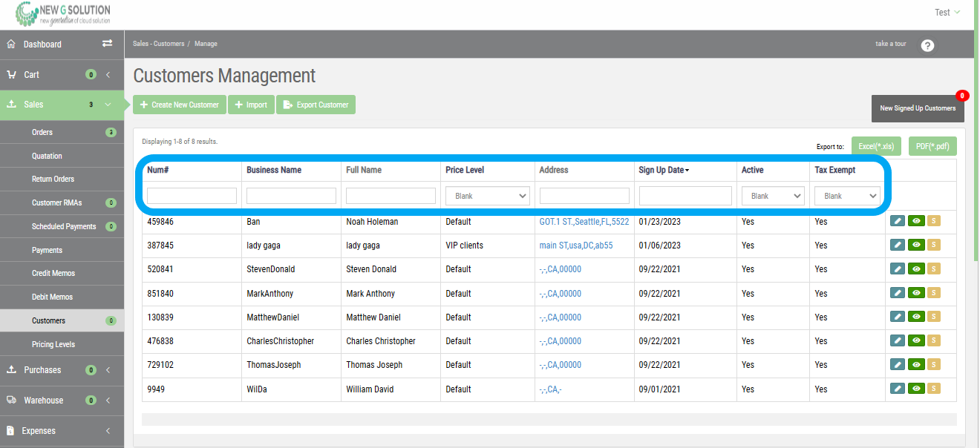Export the customer list to Excel
The height and width of the screenshot is (448, 980).
pyautogui.click(x=877, y=145)
